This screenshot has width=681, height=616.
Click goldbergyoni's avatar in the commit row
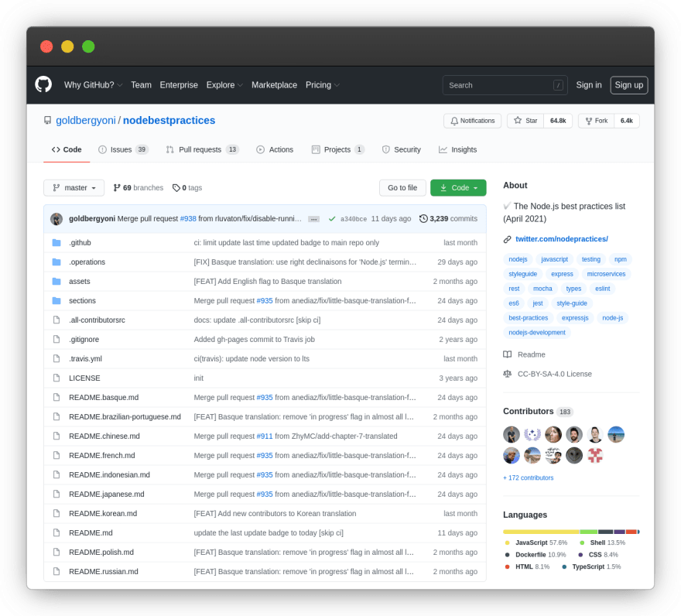pos(56,219)
